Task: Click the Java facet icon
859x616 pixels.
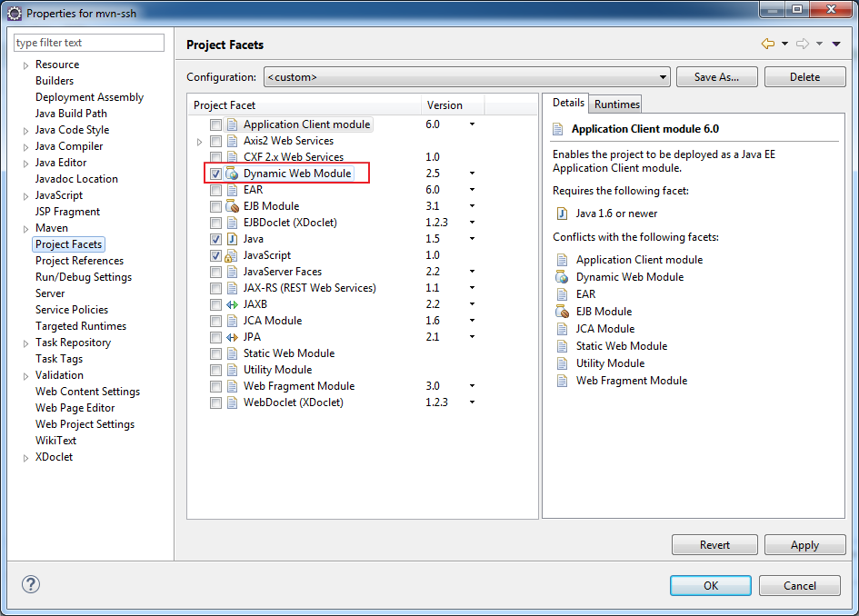Action: [233, 239]
